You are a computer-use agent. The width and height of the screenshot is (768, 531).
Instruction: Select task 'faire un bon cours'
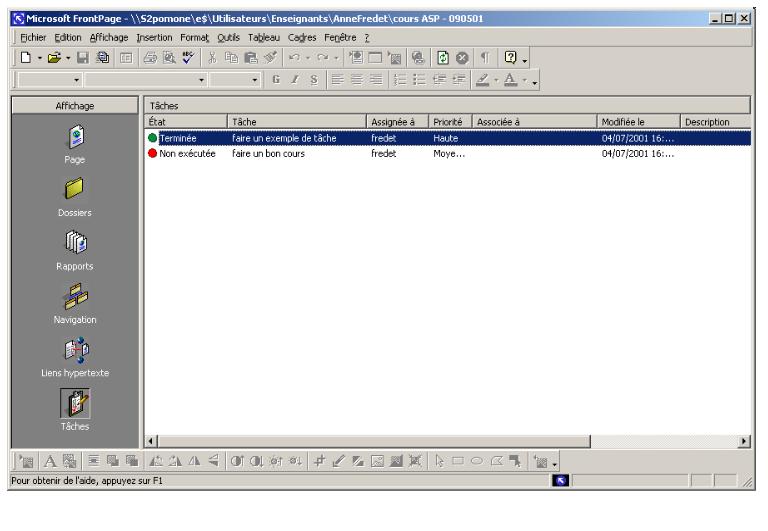point(267,154)
